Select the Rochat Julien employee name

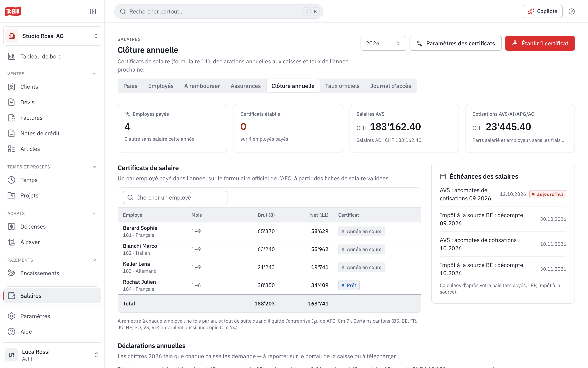click(139, 282)
